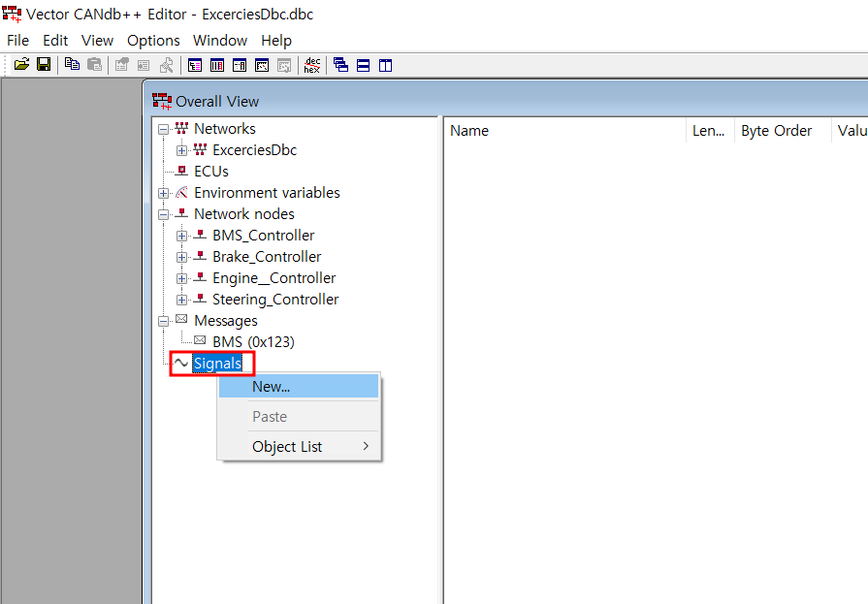Collapse the Network nodes branch
Viewport: 868px width, 604px height.
coord(163,215)
